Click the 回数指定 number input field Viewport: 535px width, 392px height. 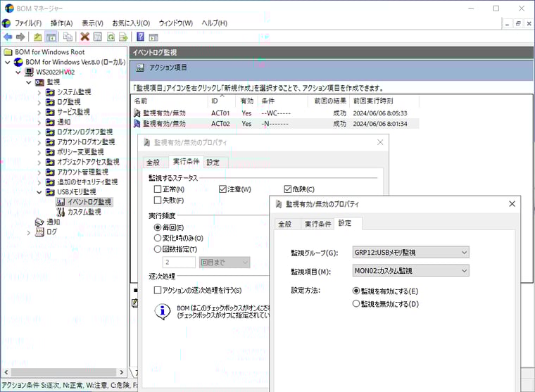[x=179, y=263]
